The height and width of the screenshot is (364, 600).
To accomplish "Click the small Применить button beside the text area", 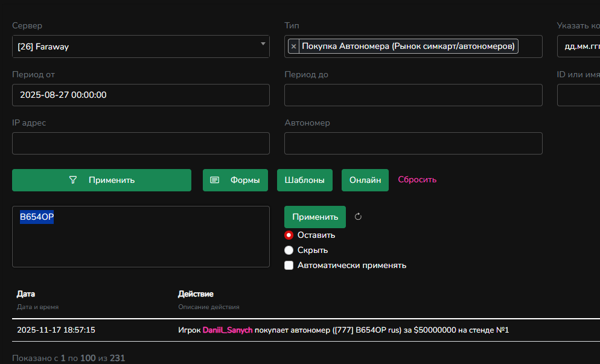I will click(x=315, y=217).
